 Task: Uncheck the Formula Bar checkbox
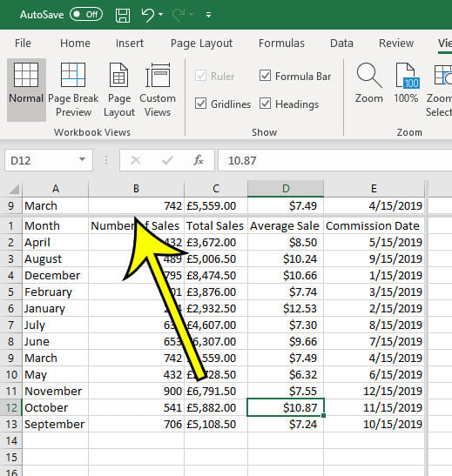tap(265, 76)
